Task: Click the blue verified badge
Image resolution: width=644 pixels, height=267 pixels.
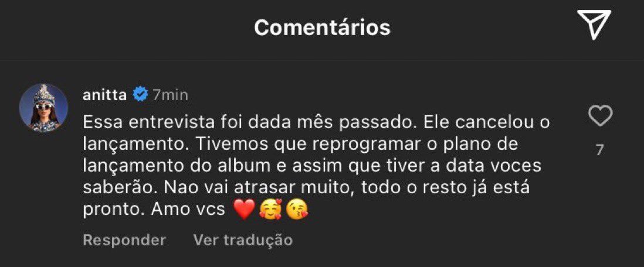Action: [140, 95]
